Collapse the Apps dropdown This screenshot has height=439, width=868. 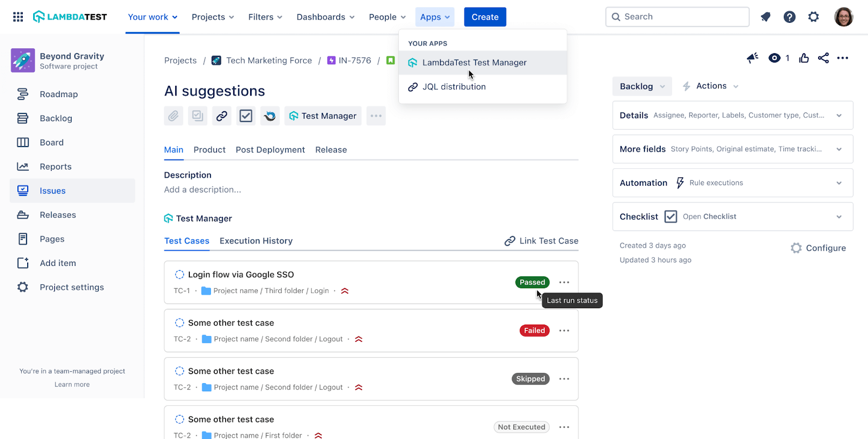(435, 17)
